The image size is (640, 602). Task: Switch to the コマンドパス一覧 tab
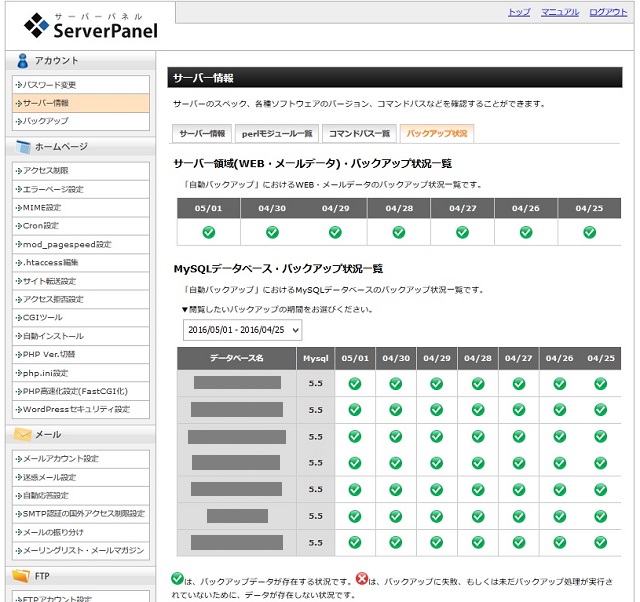(359, 133)
